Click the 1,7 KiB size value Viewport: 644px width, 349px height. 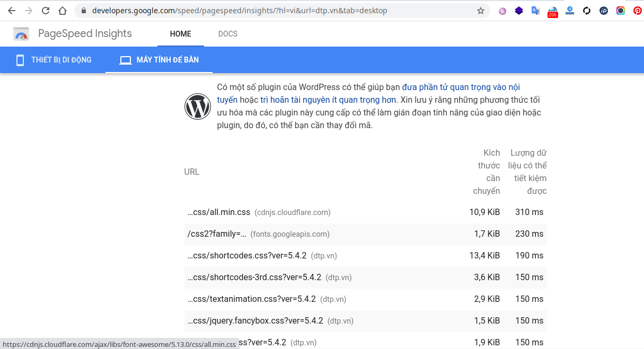pyautogui.click(x=487, y=234)
